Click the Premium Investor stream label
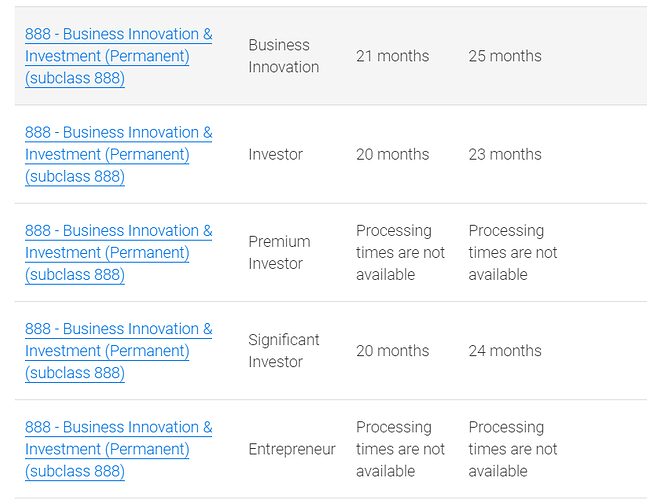Viewport: 647px width, 500px height. [x=279, y=252]
